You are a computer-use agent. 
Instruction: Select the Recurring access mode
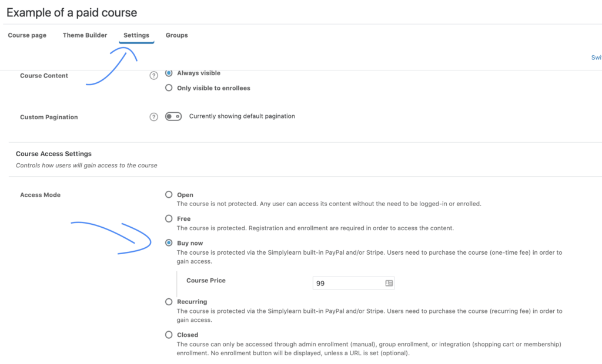(x=169, y=302)
